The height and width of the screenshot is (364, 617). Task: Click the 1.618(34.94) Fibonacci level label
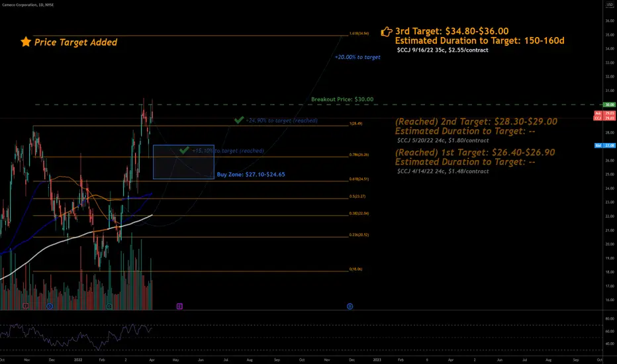point(359,34)
